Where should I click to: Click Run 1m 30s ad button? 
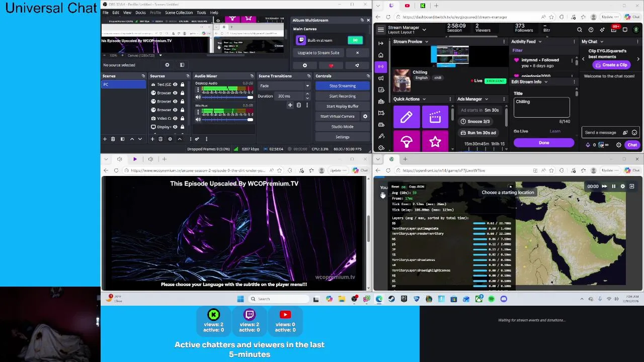tap(478, 133)
